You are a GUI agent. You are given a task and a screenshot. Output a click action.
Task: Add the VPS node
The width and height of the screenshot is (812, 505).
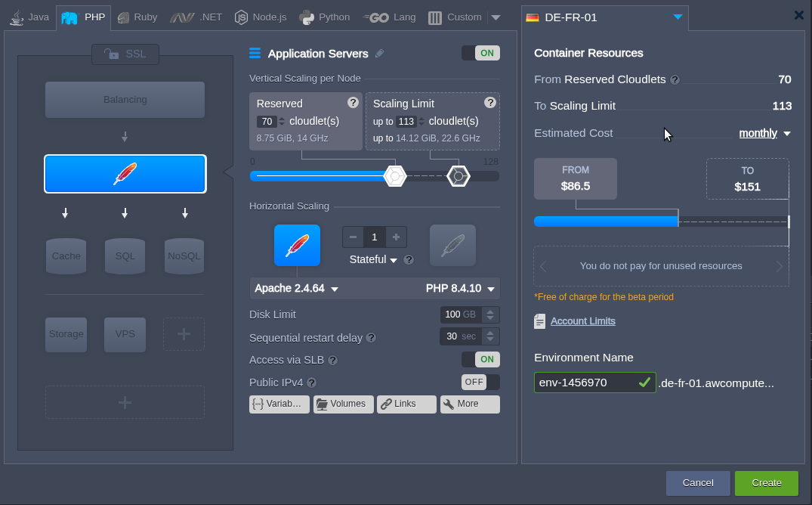pos(125,334)
